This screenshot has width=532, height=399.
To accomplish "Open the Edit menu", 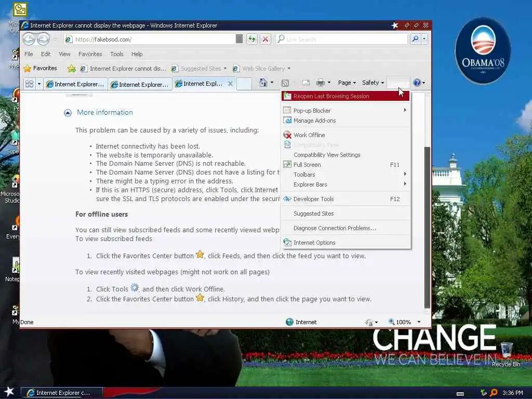I will click(46, 54).
